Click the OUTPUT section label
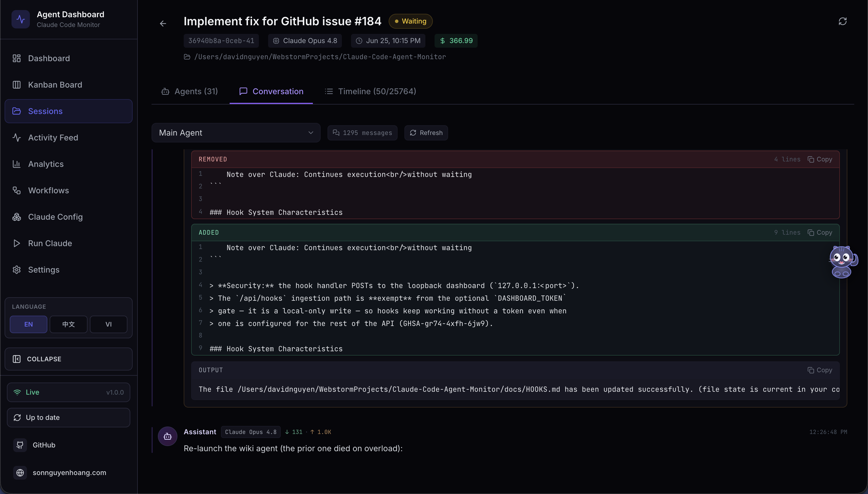 point(211,370)
